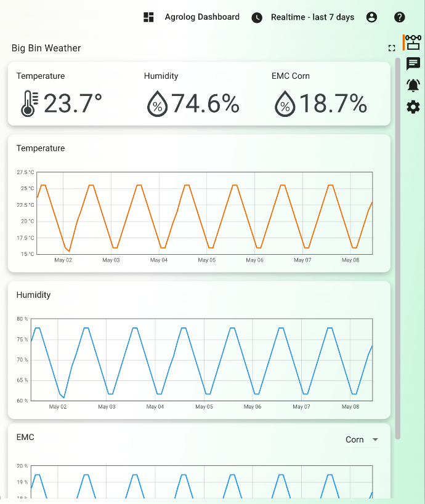
Task: Open the user account profile icon
Action: point(371,17)
